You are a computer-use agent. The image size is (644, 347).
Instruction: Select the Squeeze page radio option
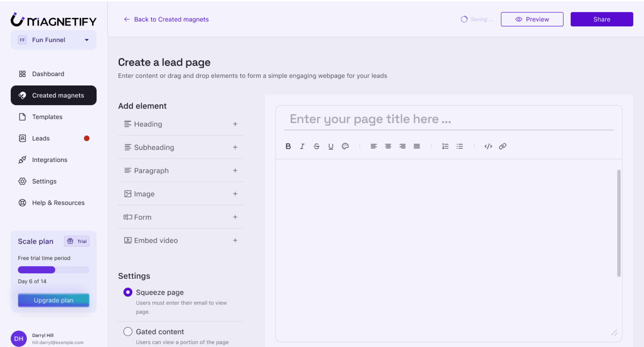point(128,292)
